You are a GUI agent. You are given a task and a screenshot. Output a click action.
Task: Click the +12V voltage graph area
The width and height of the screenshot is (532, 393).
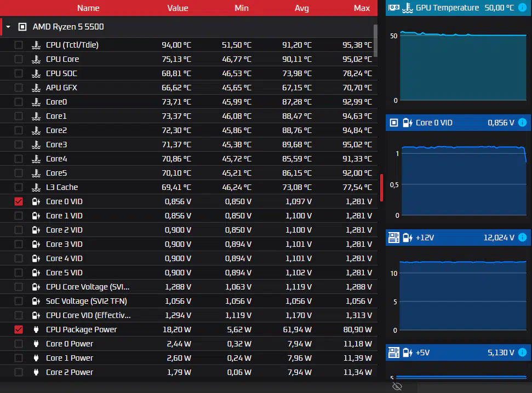click(x=463, y=296)
